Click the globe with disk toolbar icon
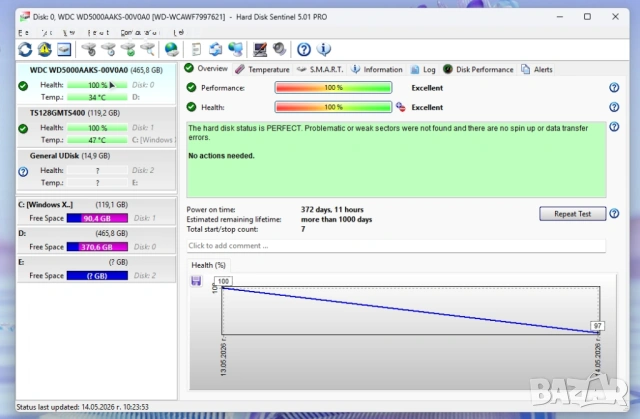This screenshot has height=419, width=640. click(x=171, y=49)
